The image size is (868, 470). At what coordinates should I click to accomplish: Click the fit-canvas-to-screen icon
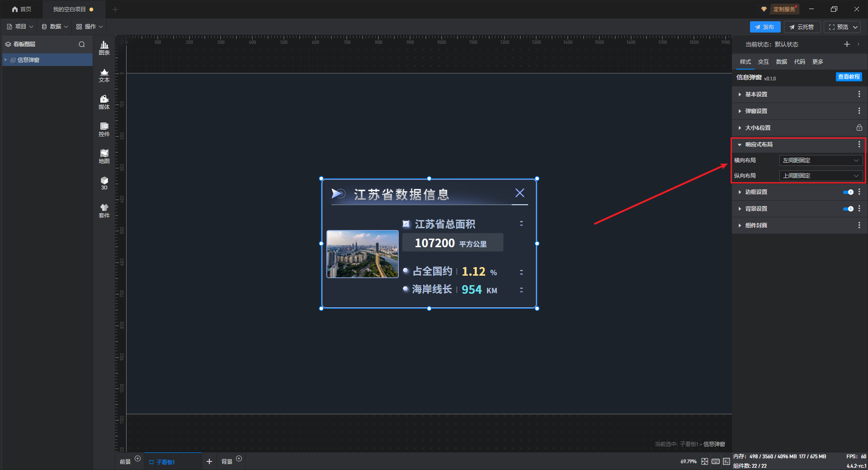pos(705,461)
